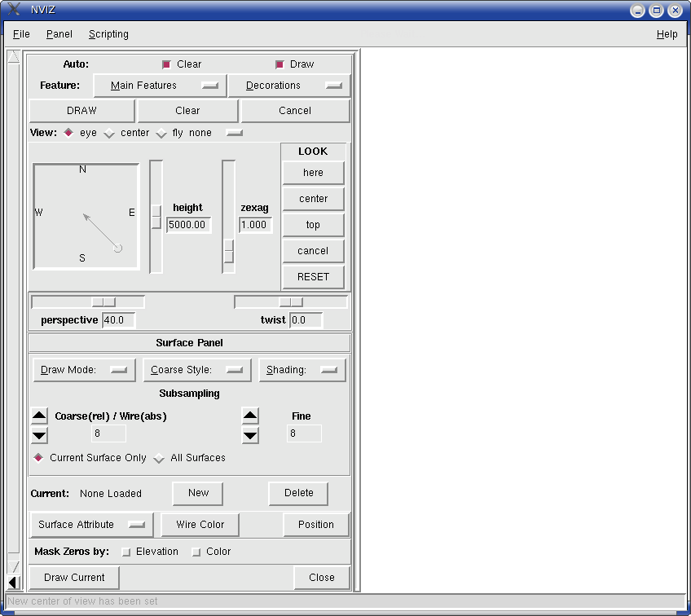Screen dimensions: 691x616
Task: Decrease Fine subsampling with down arrow
Action: 250,435
